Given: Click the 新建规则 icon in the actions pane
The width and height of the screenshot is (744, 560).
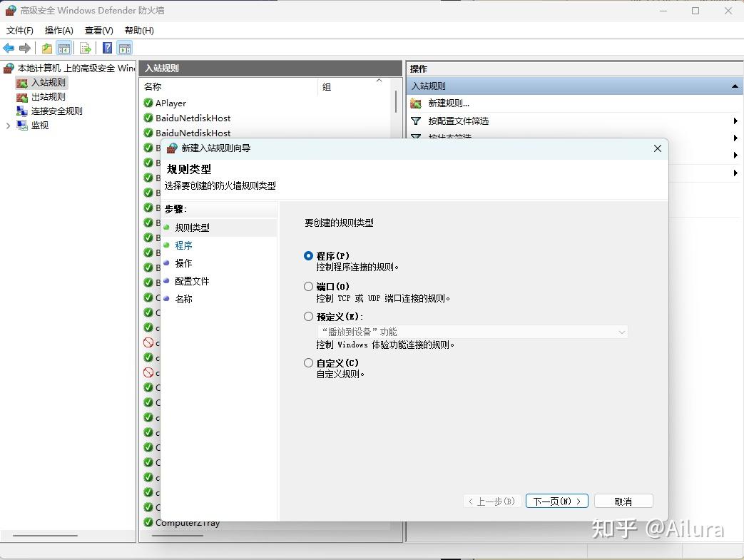Looking at the screenshot, I should pos(416,103).
